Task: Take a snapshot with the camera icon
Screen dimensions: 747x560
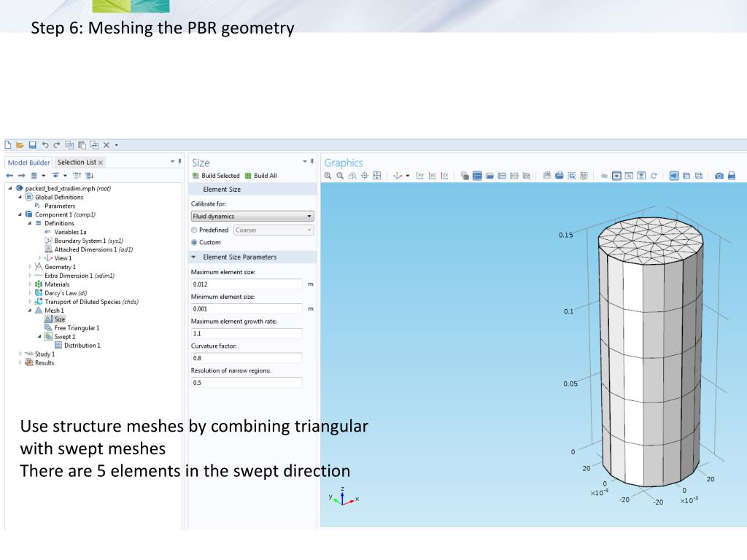Action: [719, 176]
